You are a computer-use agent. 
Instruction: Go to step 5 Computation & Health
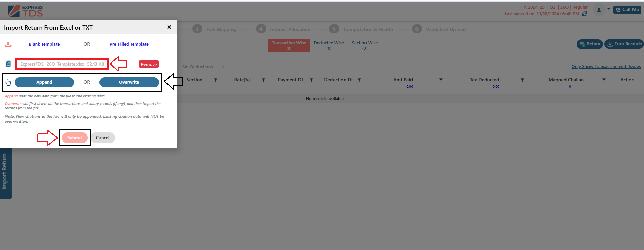(361, 29)
